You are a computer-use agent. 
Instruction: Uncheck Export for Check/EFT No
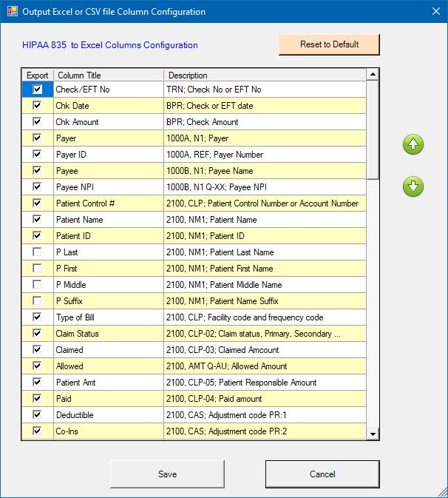click(x=37, y=90)
